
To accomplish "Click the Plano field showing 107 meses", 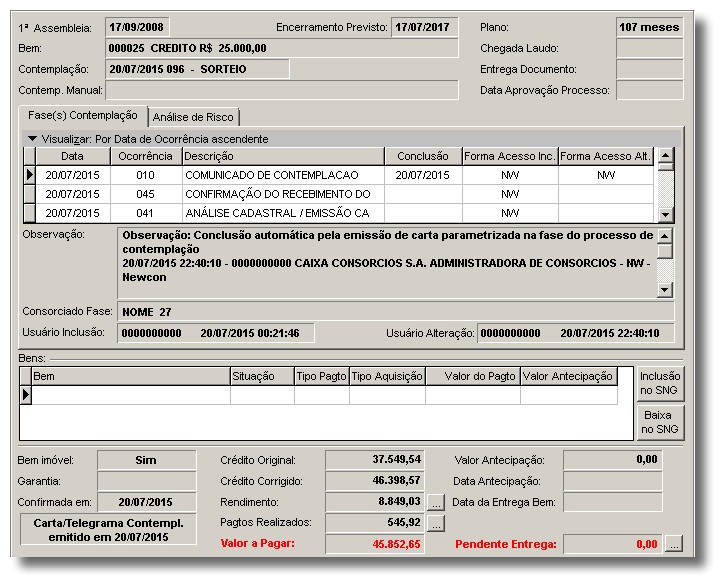I will pyautogui.click(x=649, y=27).
